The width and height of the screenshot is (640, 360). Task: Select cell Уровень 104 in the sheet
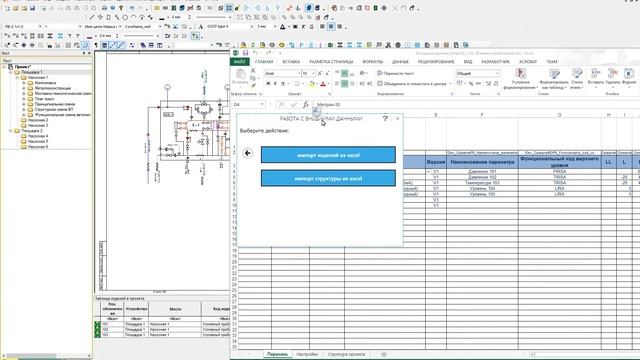(482, 189)
